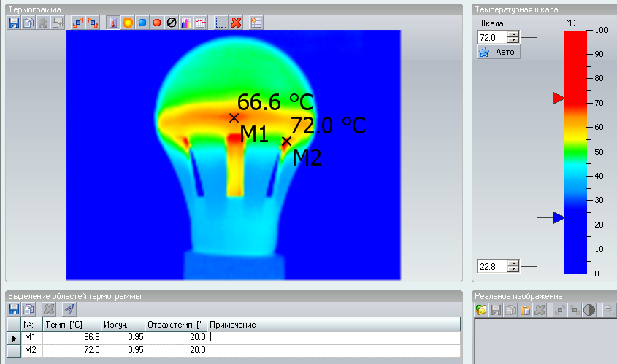Image resolution: width=617 pixels, height=364 pixels.
Task: Click the M2 emissivity cell 0.95
Action: 123,351
